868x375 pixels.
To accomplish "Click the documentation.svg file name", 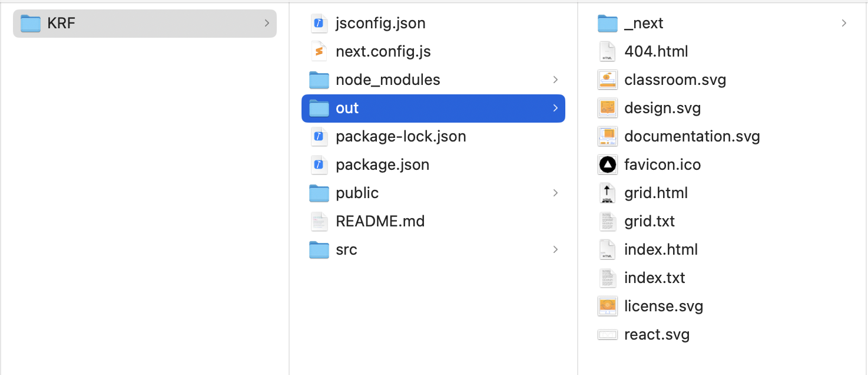I will click(x=692, y=137).
